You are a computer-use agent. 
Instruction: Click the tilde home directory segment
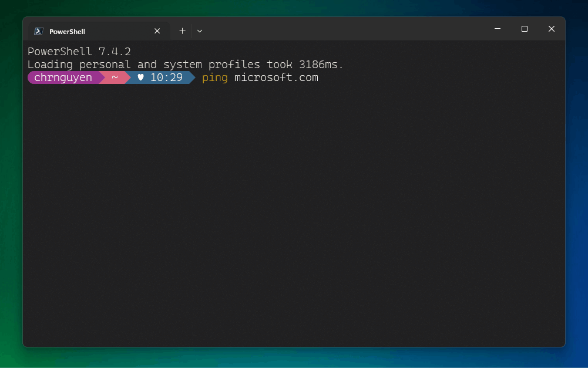pyautogui.click(x=115, y=77)
